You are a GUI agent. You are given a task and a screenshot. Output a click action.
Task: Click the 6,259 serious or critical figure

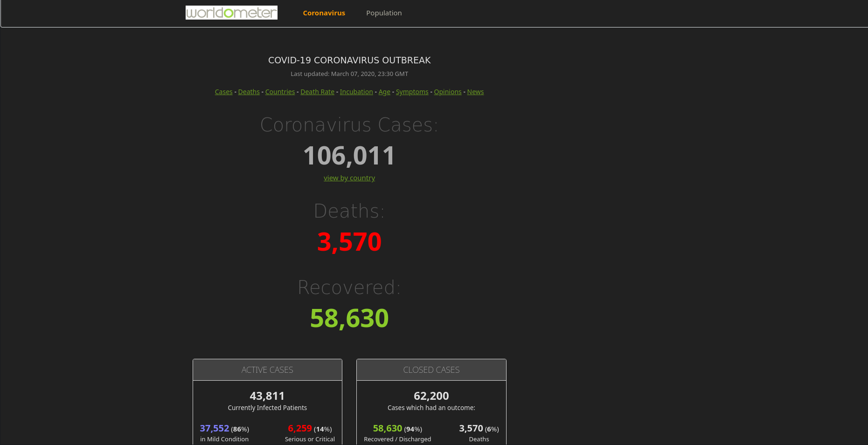click(x=300, y=428)
